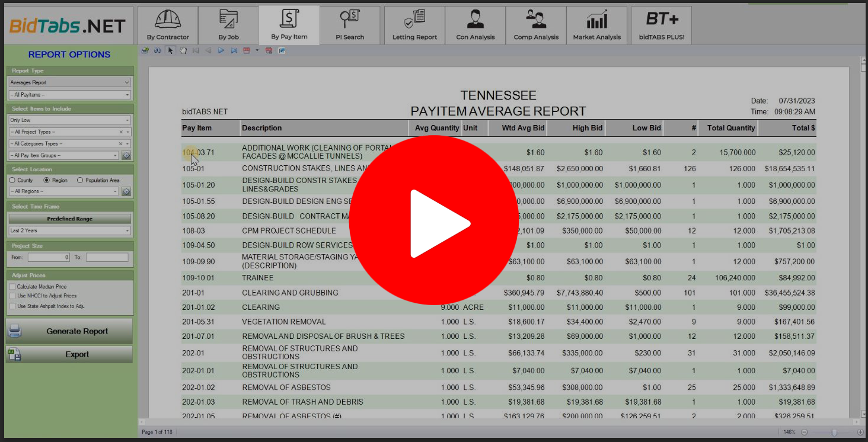The width and height of the screenshot is (868, 442).
Task: Open the All Regions dropdown
Action: tap(63, 192)
